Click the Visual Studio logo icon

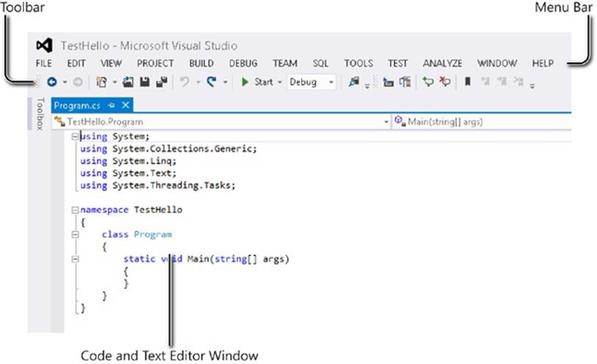tap(44, 45)
